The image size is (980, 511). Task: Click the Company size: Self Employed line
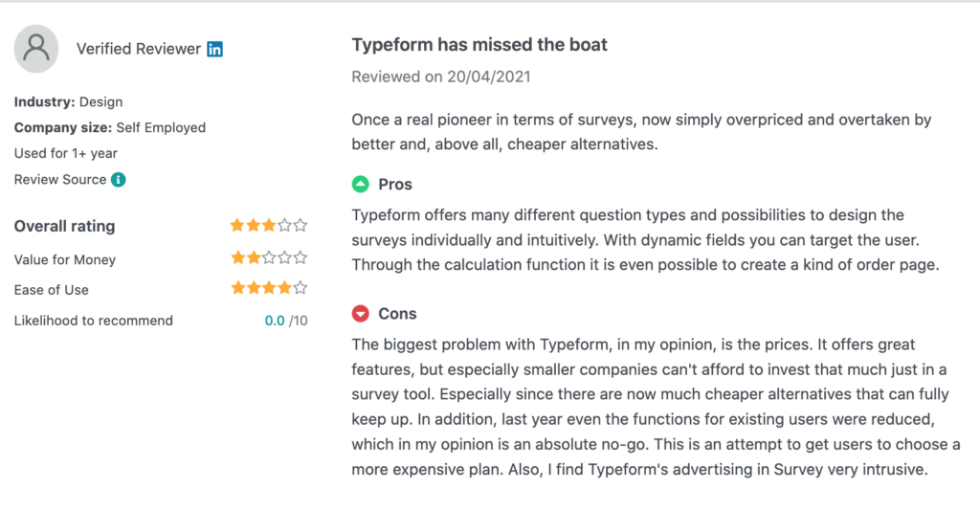click(110, 128)
